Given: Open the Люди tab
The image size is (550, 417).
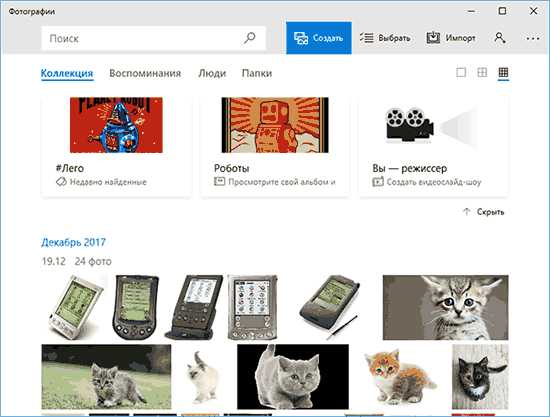Looking at the screenshot, I should pos(212,73).
